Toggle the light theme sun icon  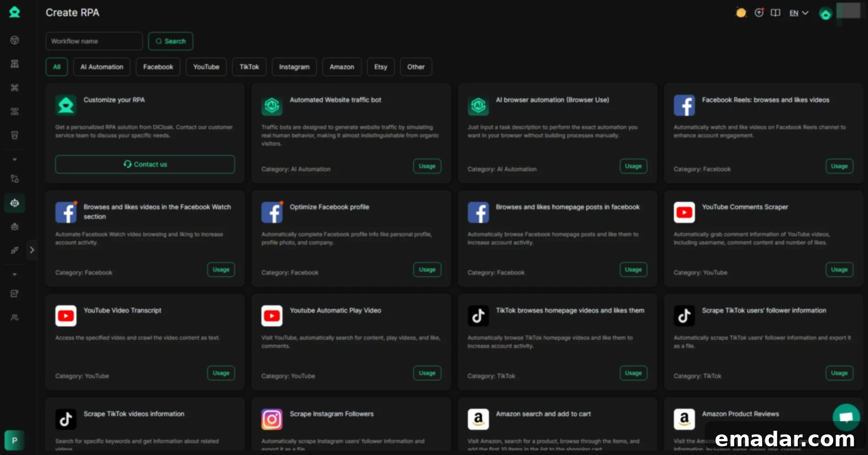tap(741, 13)
